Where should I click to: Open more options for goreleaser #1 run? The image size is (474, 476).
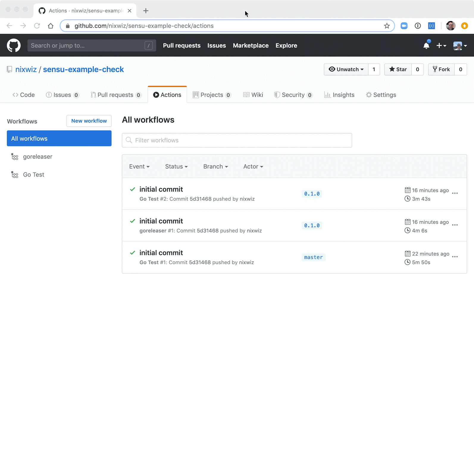point(455,225)
